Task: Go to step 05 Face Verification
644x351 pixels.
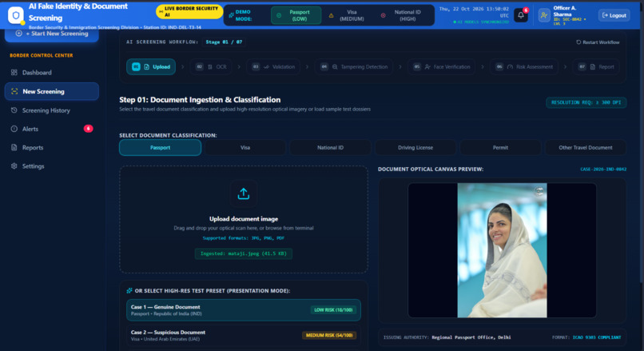Action: (442, 66)
